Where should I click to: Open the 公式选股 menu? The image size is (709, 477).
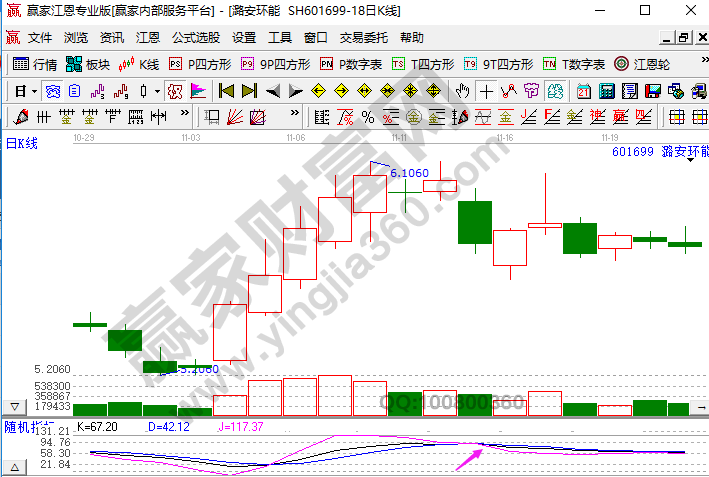pyautogui.click(x=196, y=38)
